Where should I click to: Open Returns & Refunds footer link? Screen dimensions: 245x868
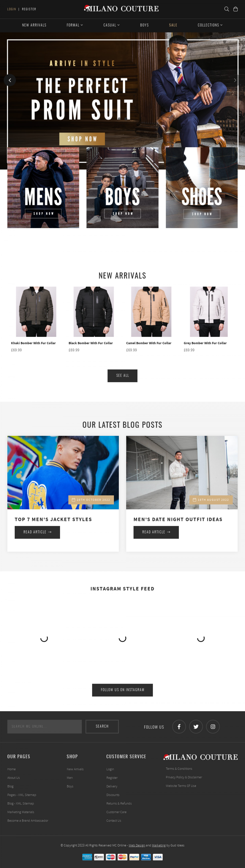(119, 803)
